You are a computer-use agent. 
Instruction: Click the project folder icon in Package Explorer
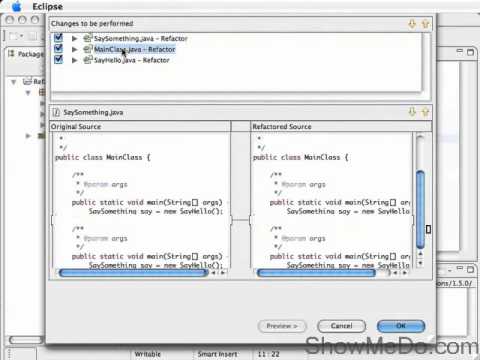click(27, 81)
